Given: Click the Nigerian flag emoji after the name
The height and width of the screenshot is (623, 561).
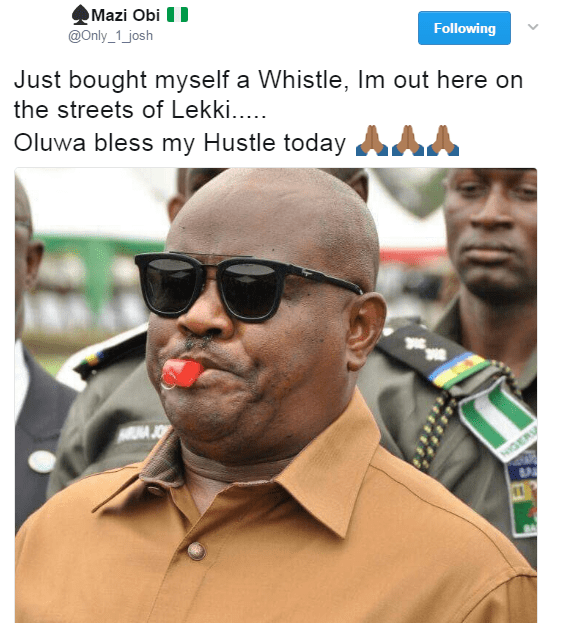Looking at the screenshot, I should click(177, 15).
